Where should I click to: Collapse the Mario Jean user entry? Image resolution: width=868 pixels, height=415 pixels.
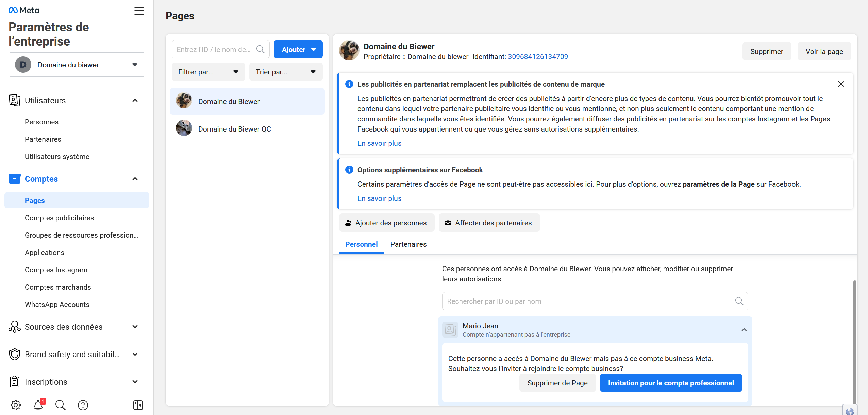744,330
